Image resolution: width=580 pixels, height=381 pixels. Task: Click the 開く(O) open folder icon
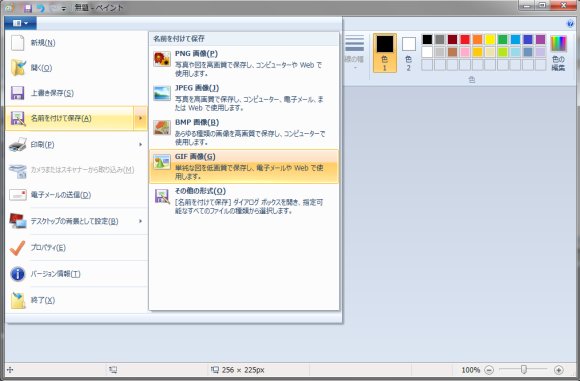click(x=18, y=67)
